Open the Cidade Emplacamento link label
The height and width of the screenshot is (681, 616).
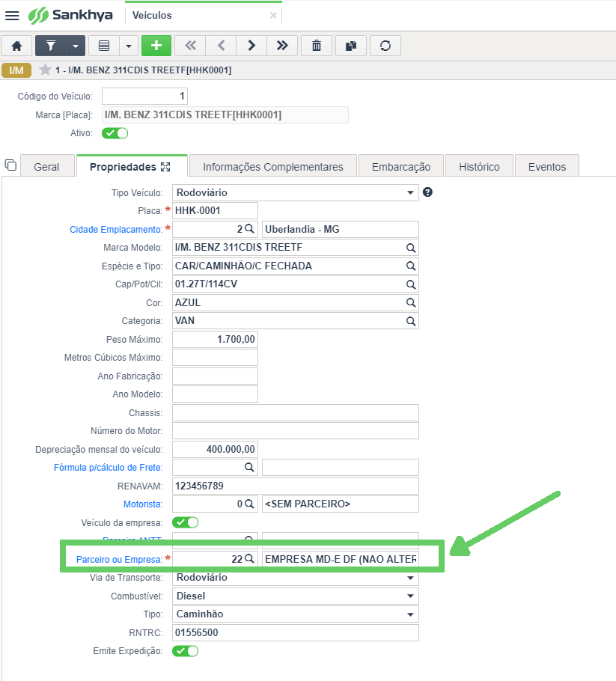pyautogui.click(x=116, y=229)
